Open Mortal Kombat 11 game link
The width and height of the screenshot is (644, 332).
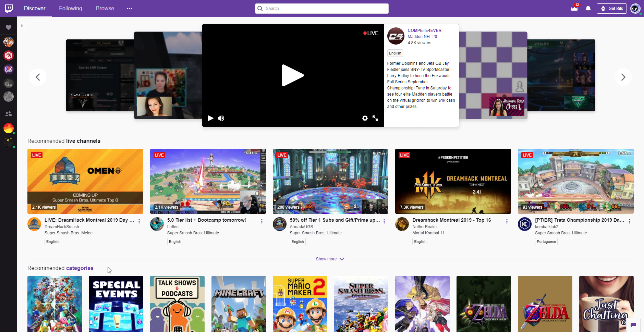click(x=428, y=233)
